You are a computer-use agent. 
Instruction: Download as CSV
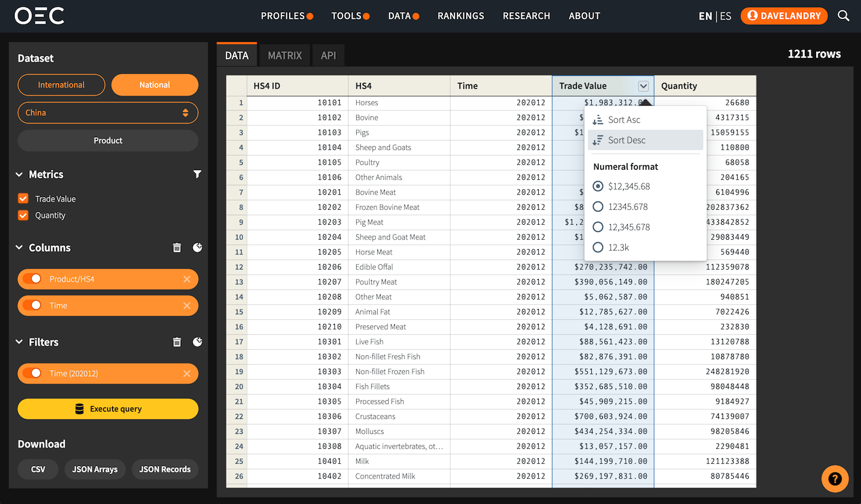tap(38, 469)
